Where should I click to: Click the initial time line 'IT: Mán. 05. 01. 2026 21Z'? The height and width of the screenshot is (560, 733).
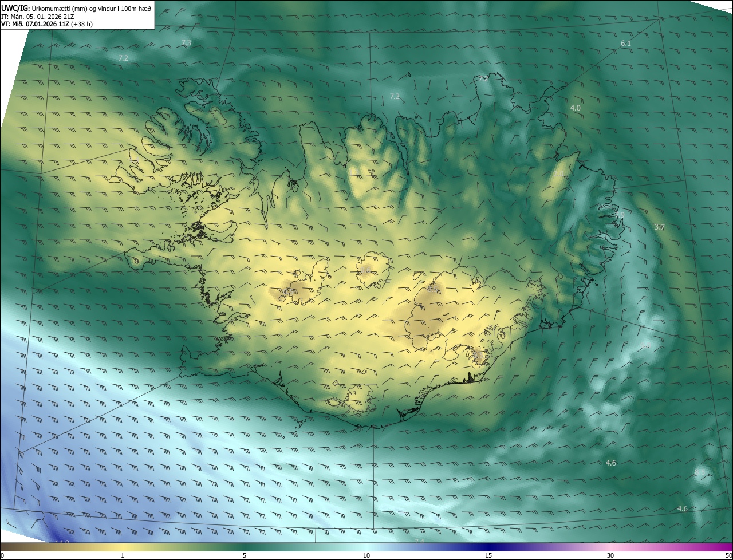coord(37,17)
